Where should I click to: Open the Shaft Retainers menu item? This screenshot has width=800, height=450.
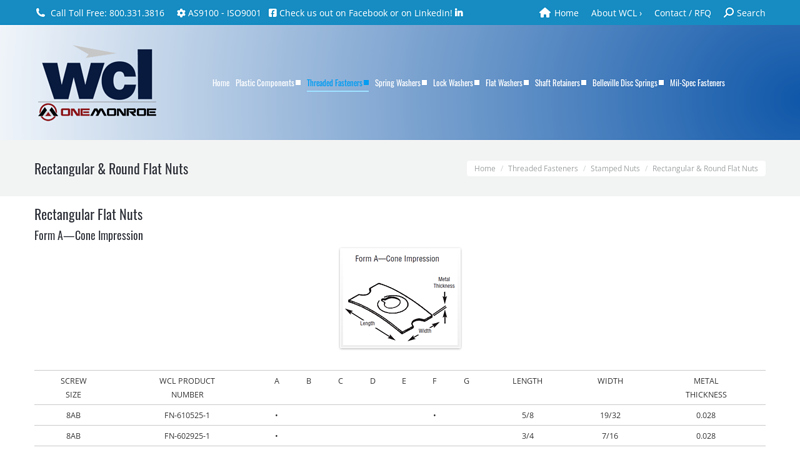click(557, 83)
